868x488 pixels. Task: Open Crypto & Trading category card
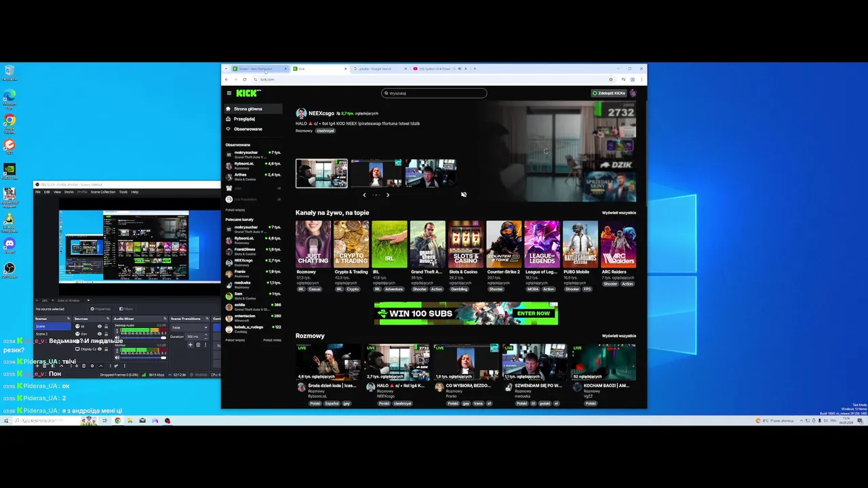click(351, 244)
